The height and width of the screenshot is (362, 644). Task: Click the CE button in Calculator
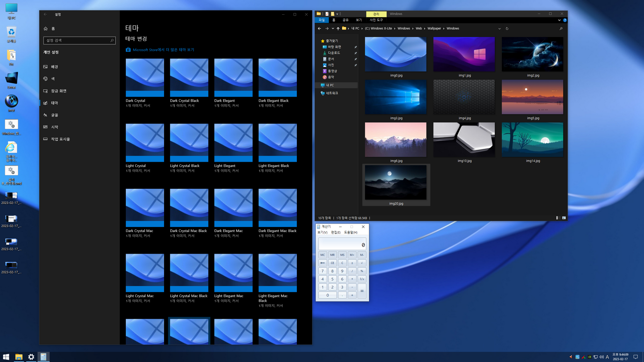pos(332,263)
